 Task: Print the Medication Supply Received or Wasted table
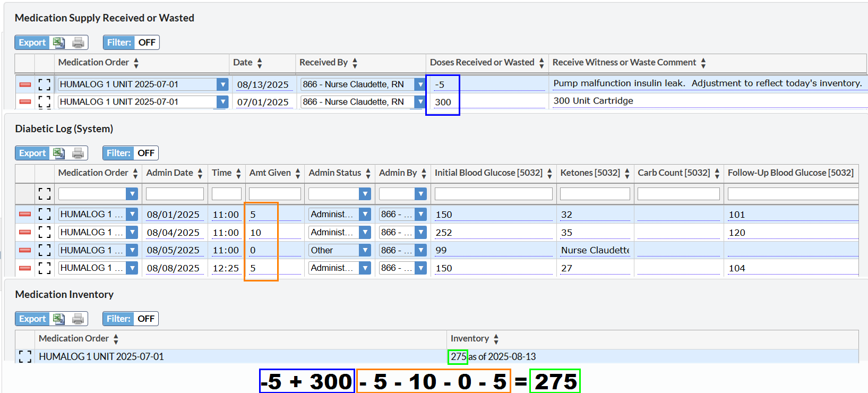click(x=79, y=42)
